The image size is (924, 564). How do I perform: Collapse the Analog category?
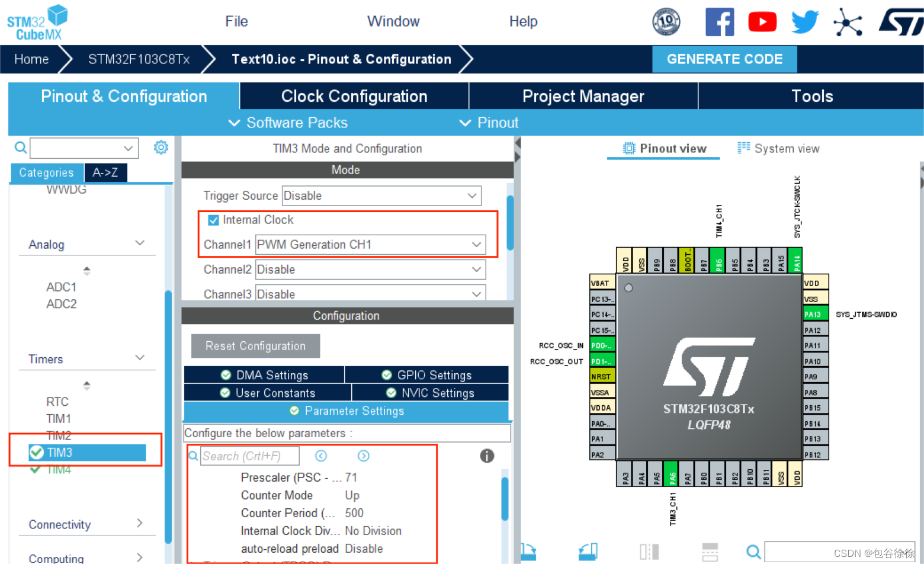point(140,243)
